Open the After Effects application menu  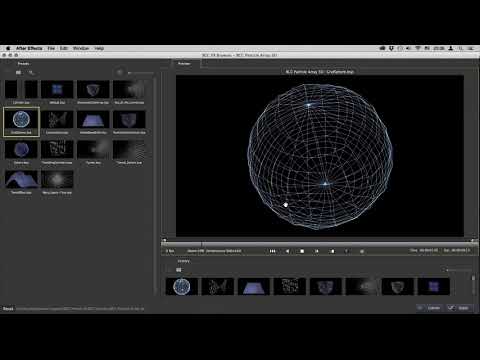click(x=29, y=48)
